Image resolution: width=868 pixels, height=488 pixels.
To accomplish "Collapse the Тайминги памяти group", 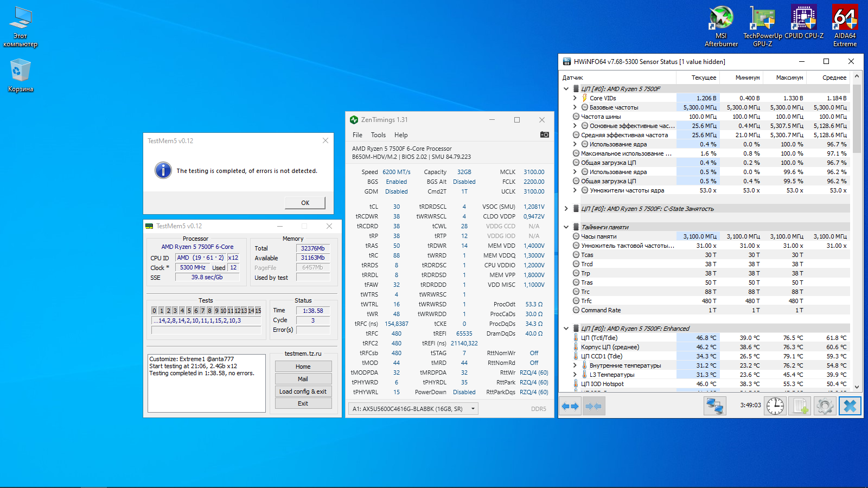I will pyautogui.click(x=566, y=227).
